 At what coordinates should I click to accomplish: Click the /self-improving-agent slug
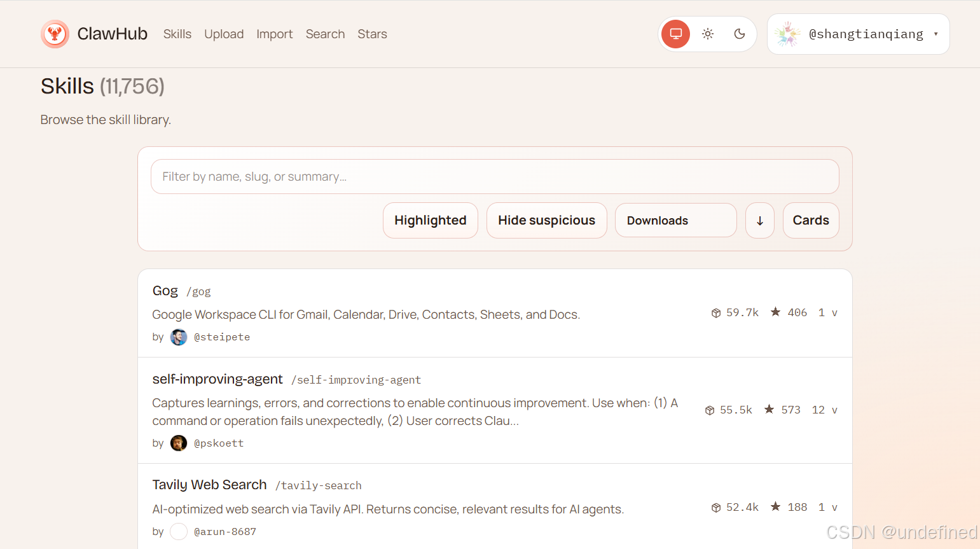[x=356, y=380]
